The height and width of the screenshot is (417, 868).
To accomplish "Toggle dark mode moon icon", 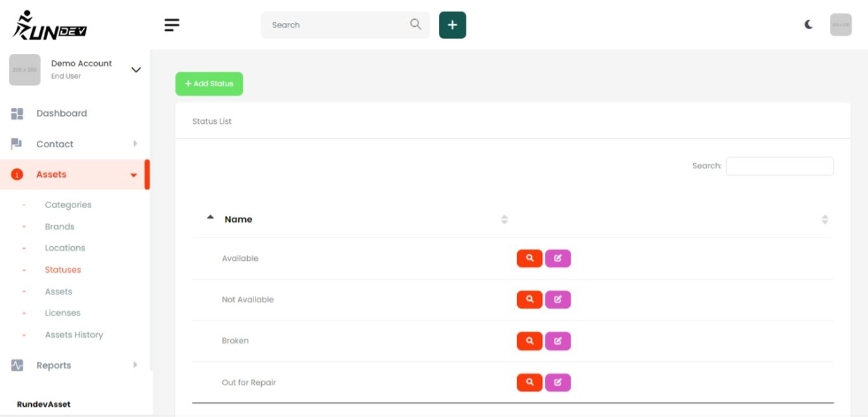I will 808,25.
